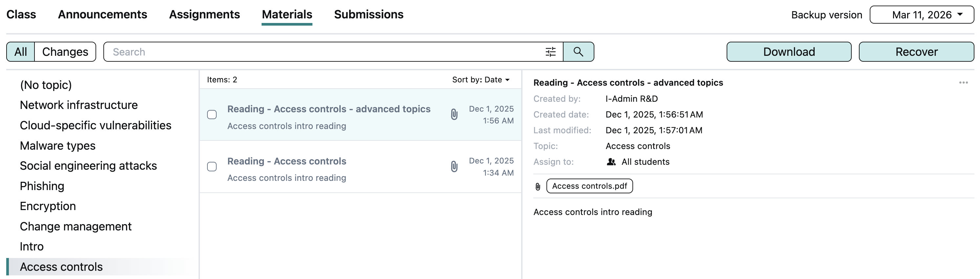This screenshot has height=279, width=980.
Task: Open the Access controls.pdf attachment
Action: click(x=589, y=186)
